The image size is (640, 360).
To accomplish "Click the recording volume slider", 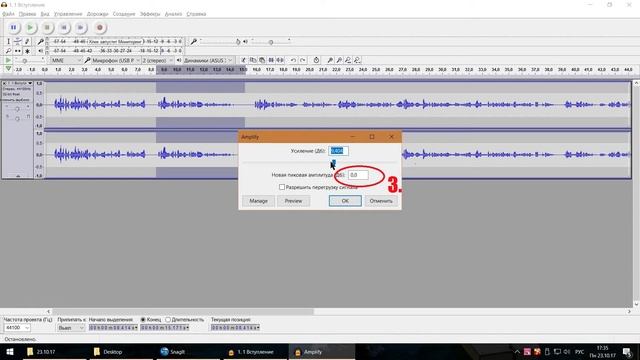I will [219, 41].
